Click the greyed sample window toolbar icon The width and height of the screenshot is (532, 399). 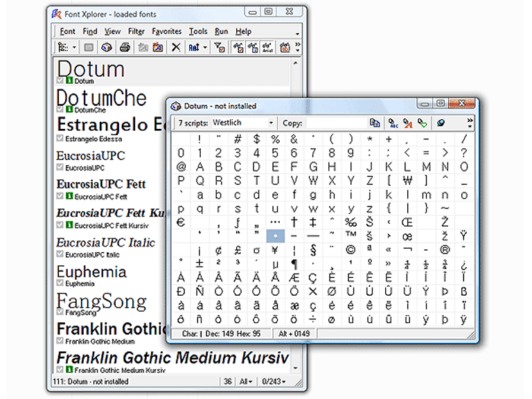[x=89, y=47]
